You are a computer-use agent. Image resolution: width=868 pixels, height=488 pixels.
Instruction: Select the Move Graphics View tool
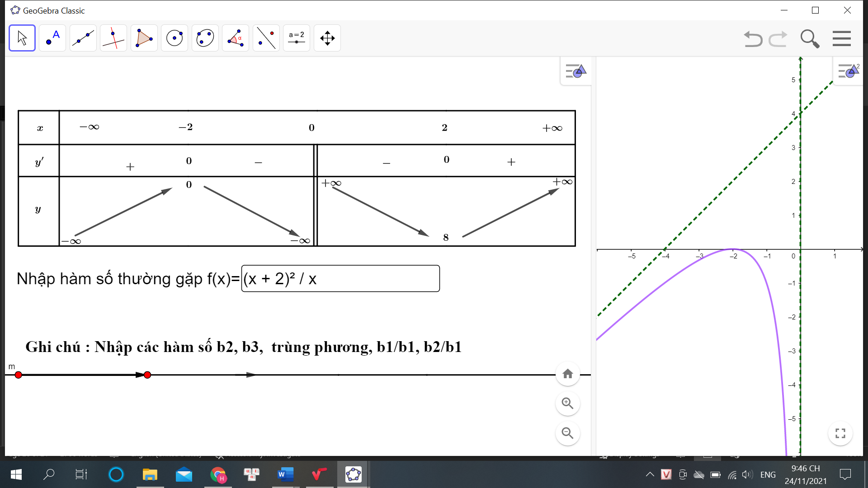coord(327,38)
